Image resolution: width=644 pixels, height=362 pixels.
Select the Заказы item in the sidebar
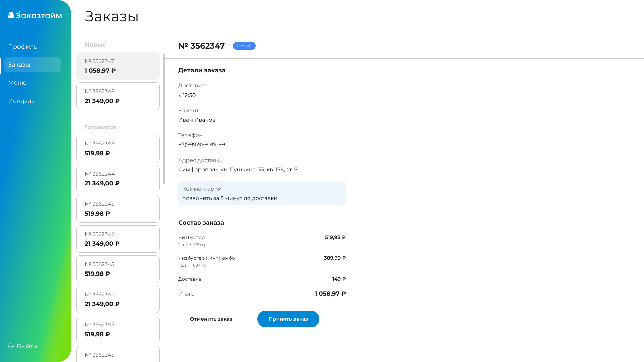point(33,65)
